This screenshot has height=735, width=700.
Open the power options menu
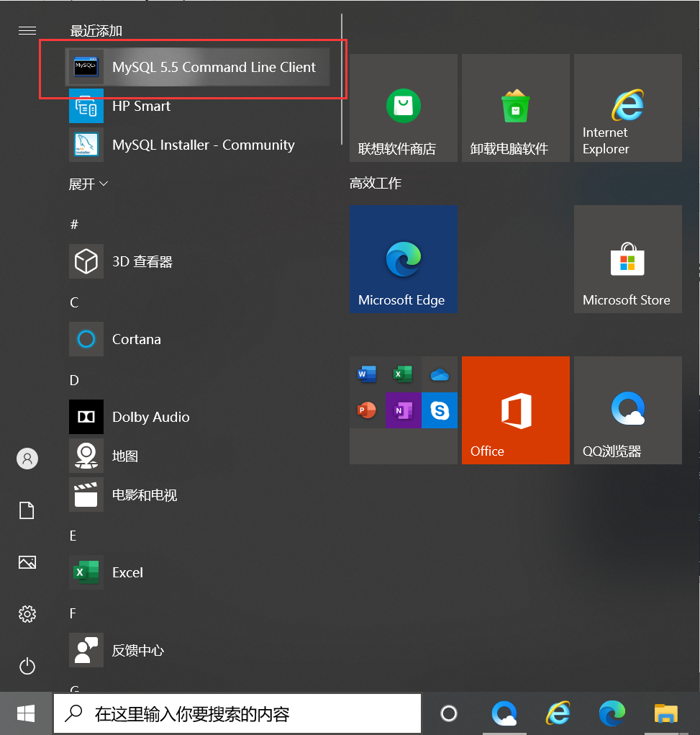(x=27, y=666)
